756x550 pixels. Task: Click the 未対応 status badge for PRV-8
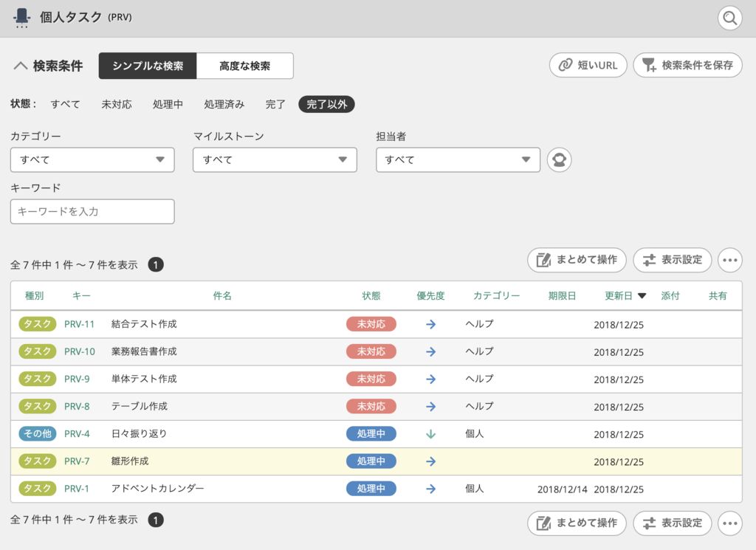click(x=371, y=406)
